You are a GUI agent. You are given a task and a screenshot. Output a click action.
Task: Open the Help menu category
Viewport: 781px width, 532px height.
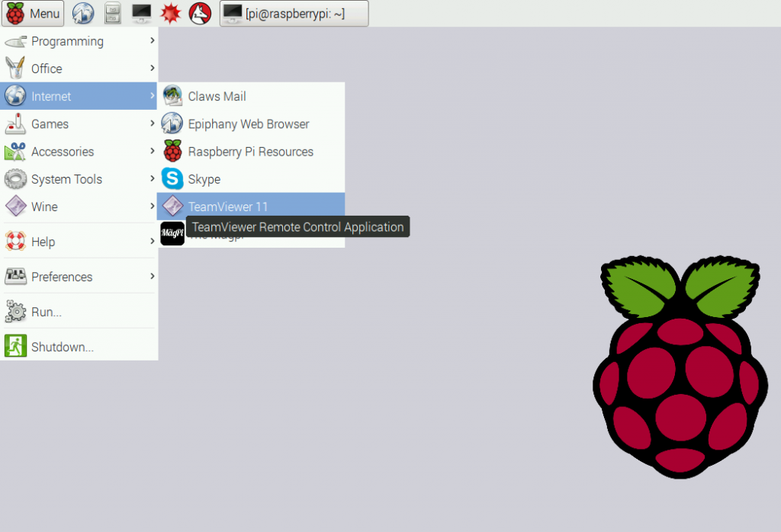(79, 242)
